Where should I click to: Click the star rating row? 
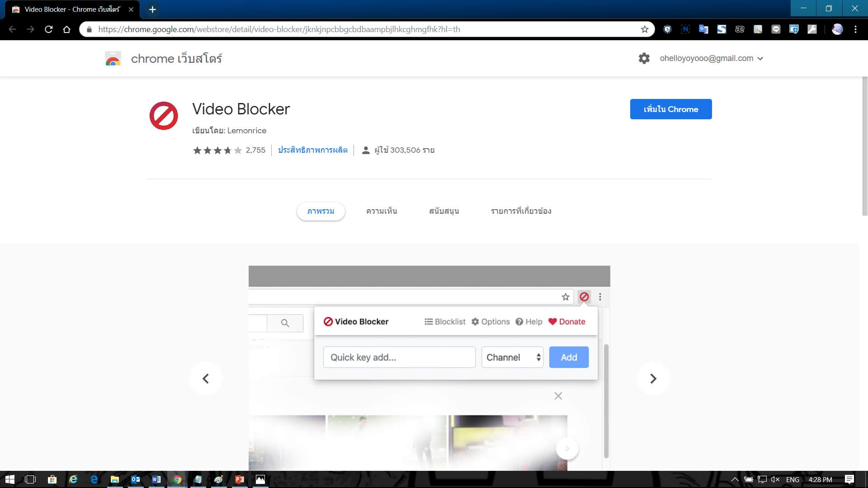(x=217, y=150)
